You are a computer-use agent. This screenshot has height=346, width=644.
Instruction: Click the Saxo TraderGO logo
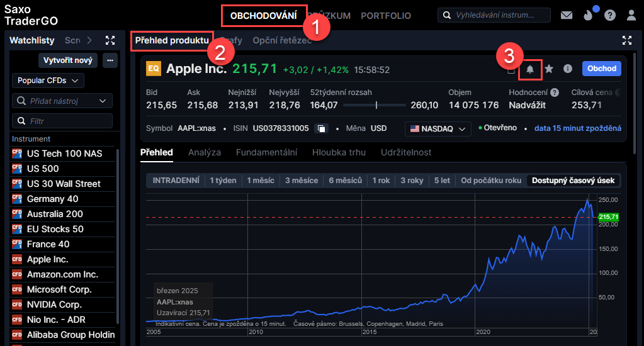coord(31,15)
